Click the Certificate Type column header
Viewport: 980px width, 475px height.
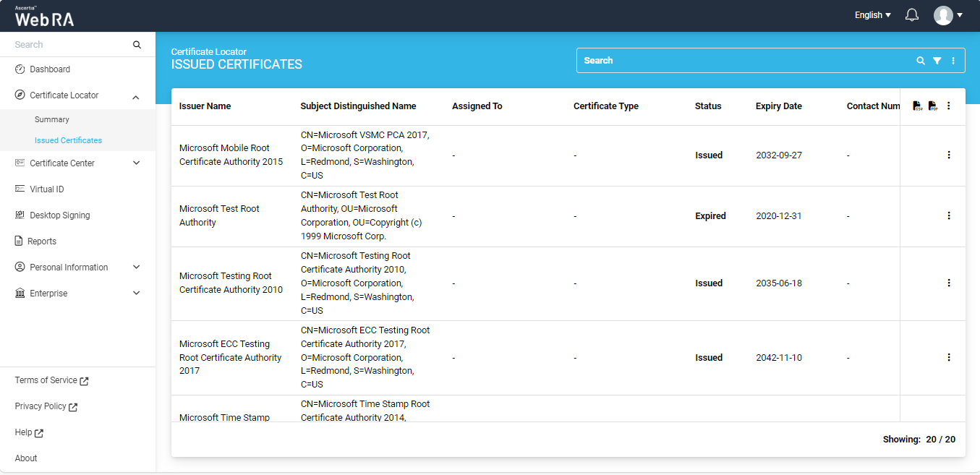tap(606, 106)
